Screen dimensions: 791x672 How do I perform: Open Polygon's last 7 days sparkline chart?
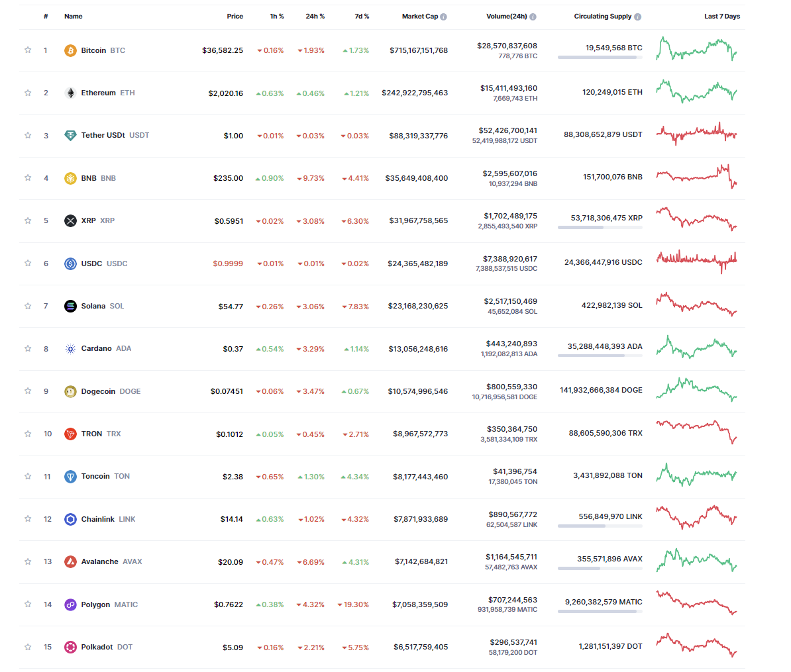696,603
